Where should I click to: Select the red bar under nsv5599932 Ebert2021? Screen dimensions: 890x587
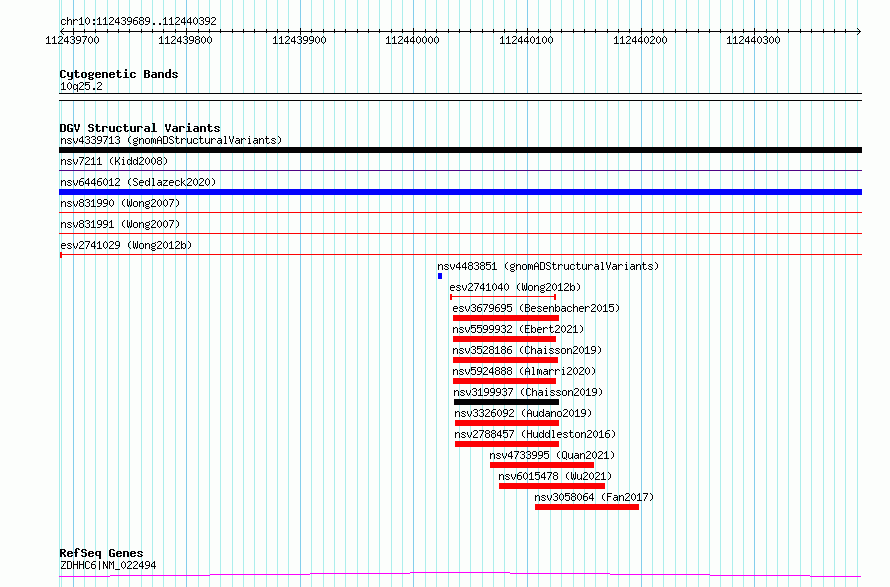[x=504, y=339]
